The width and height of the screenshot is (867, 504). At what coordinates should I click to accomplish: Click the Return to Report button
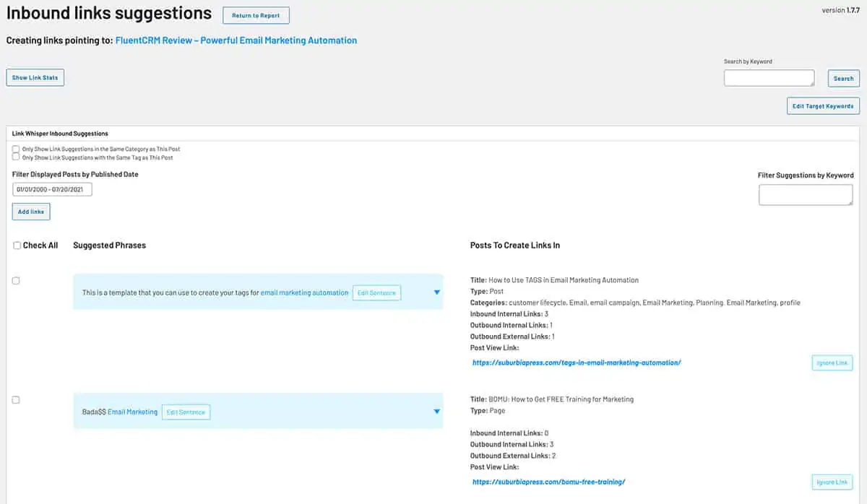[256, 15]
